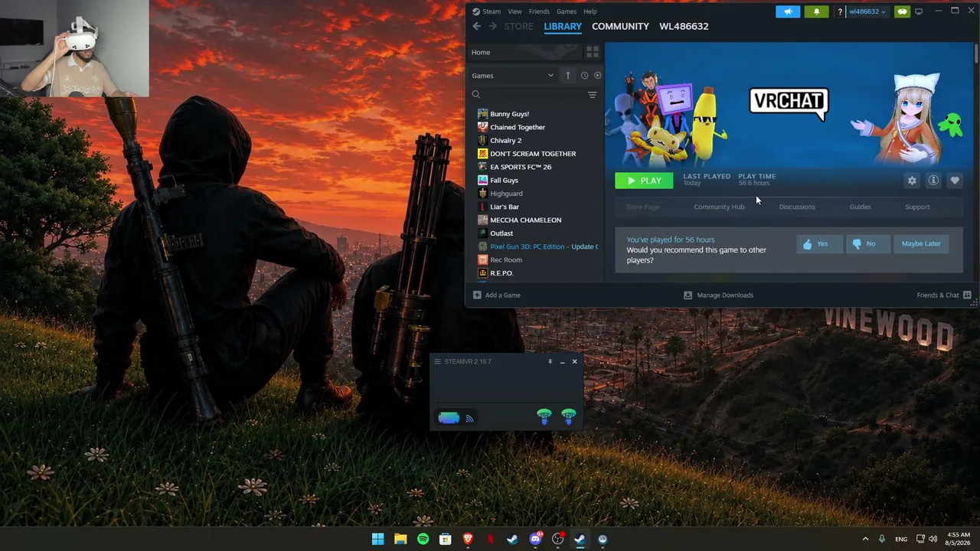Open Discord from the taskbar
The height and width of the screenshot is (551, 980).
535,540
